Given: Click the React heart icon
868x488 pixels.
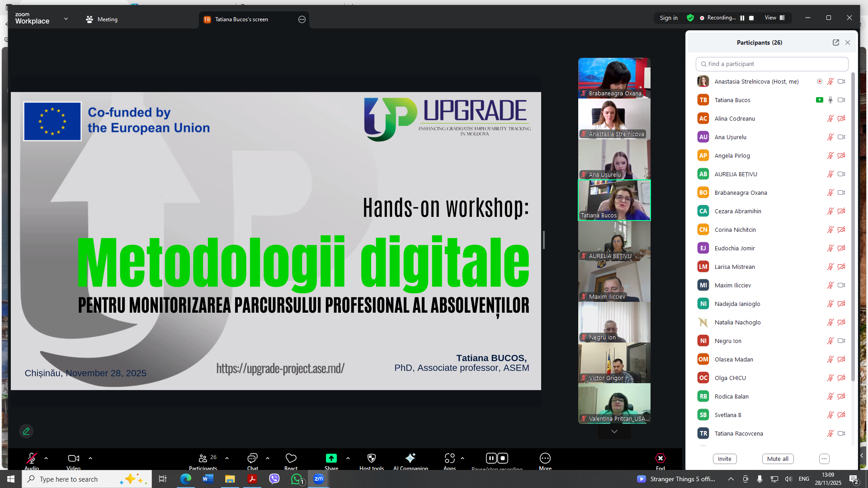Looking at the screenshot, I should pyautogui.click(x=291, y=458).
